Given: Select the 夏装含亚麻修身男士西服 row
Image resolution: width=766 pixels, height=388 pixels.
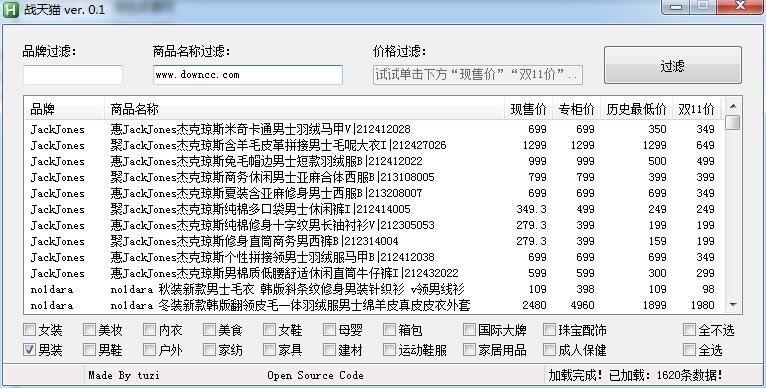Looking at the screenshot, I should click(374, 194).
